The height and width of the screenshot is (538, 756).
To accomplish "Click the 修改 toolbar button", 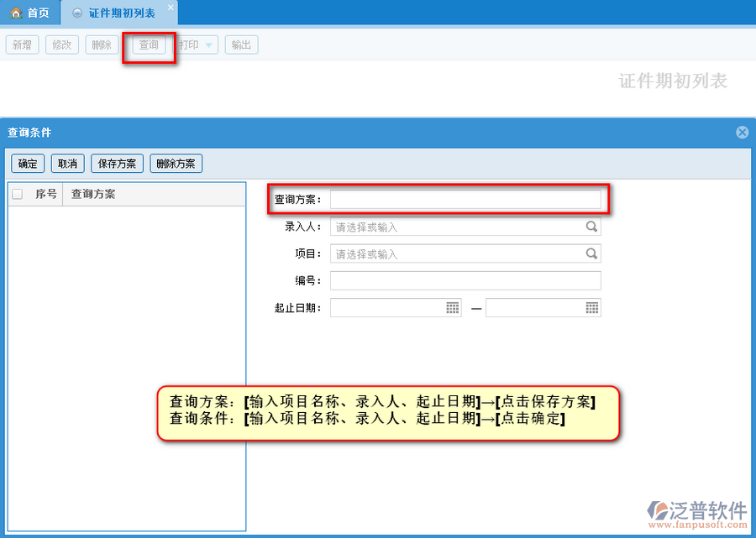I will 61,44.
